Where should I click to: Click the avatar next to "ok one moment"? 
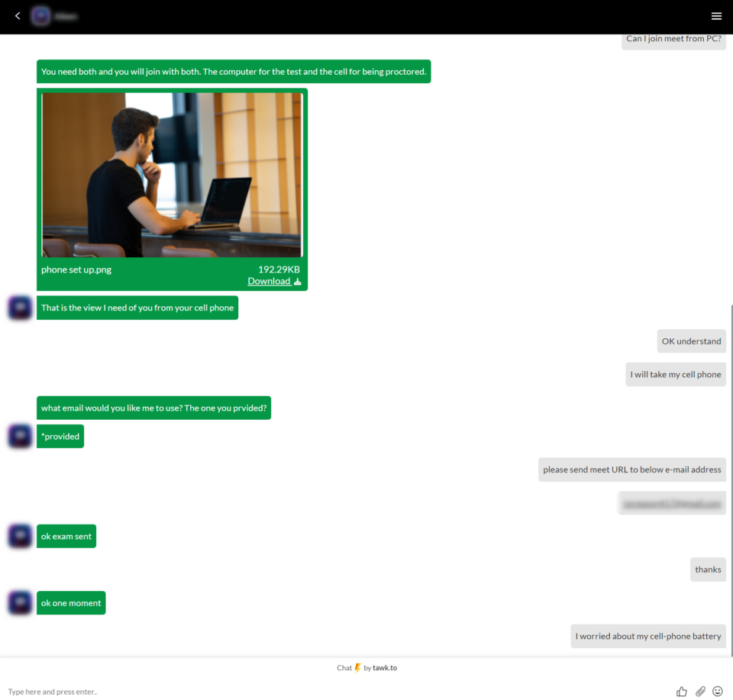click(19, 602)
